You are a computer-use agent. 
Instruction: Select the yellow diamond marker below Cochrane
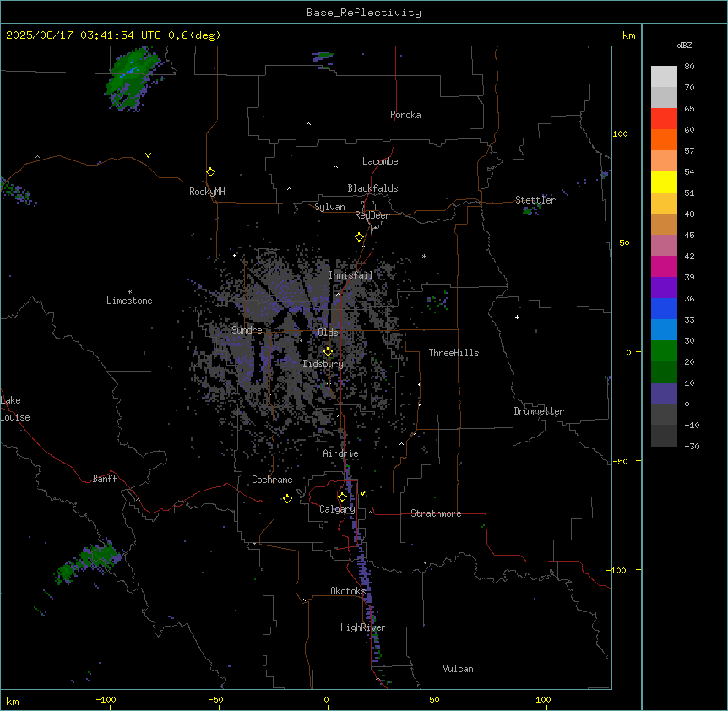(287, 498)
